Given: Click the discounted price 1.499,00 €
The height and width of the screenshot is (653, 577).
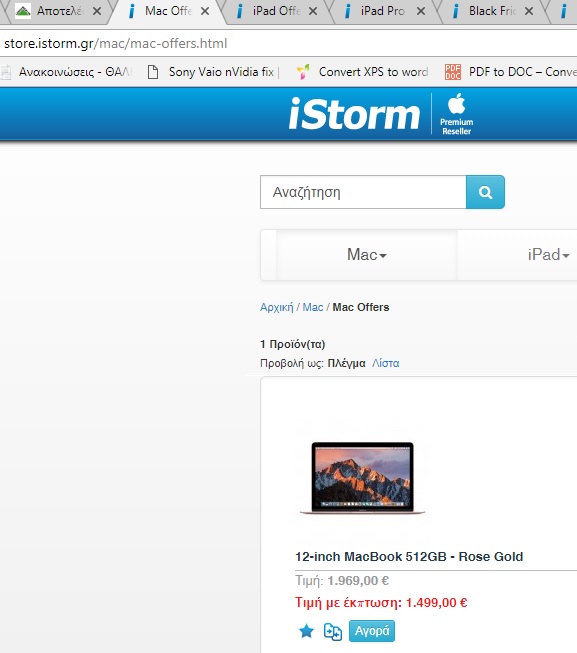Looking at the screenshot, I should 436,603.
